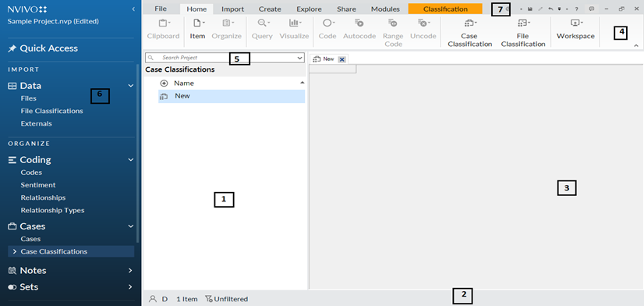
Task: Collapse the navigation pane with top chevron
Action: (133, 9)
